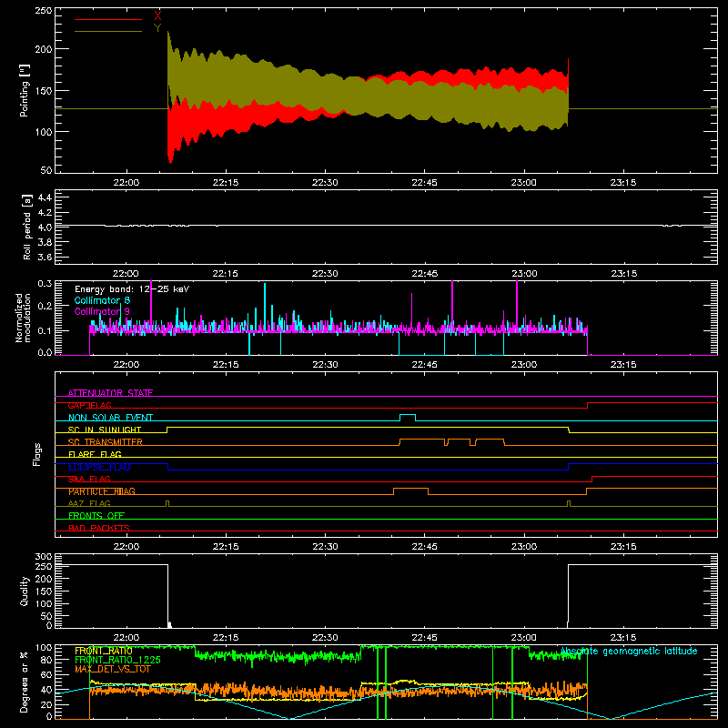Click the 80 tick label on Degrees axis
The width and height of the screenshot is (728, 728).
(46, 661)
